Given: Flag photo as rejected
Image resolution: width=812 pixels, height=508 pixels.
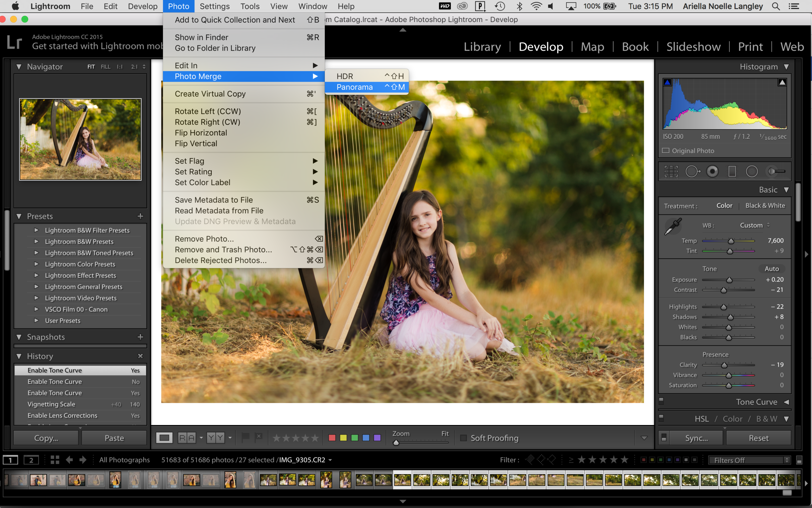Looking at the screenshot, I should [258, 437].
